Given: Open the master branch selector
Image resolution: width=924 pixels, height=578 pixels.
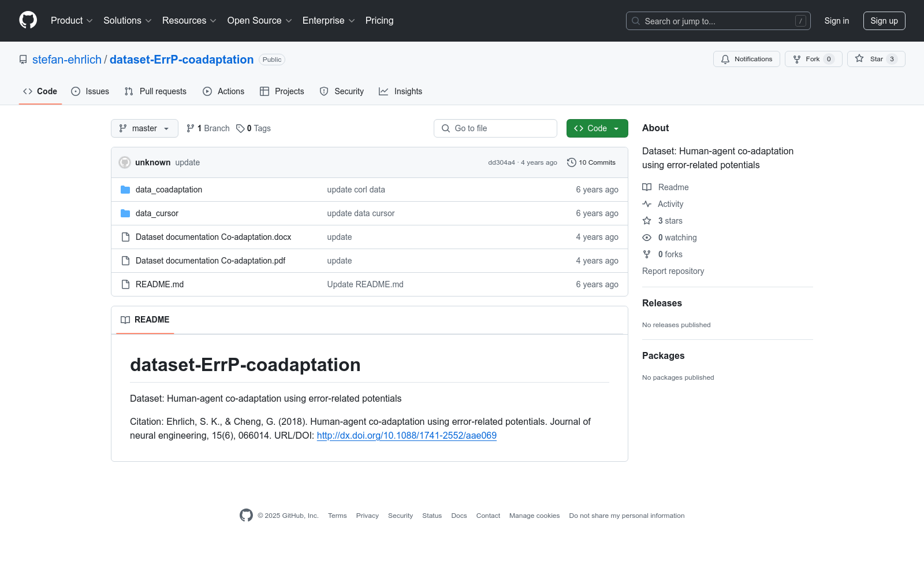Looking at the screenshot, I should point(144,128).
